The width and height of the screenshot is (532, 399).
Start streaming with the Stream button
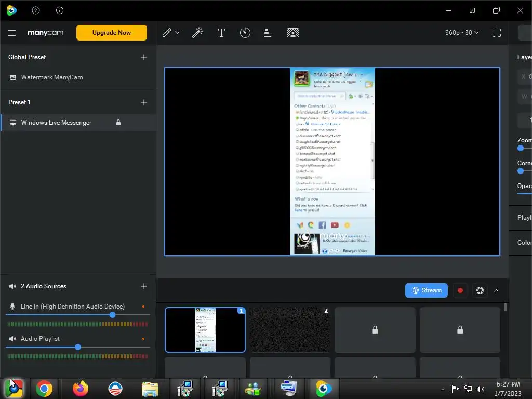[427, 290]
